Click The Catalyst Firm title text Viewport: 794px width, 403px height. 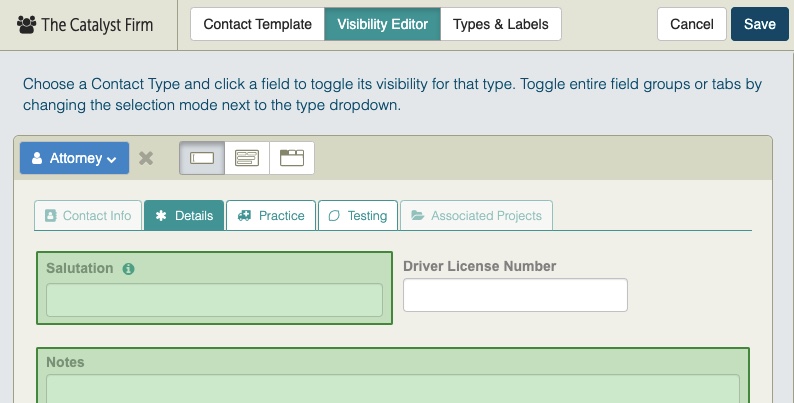coord(97,25)
